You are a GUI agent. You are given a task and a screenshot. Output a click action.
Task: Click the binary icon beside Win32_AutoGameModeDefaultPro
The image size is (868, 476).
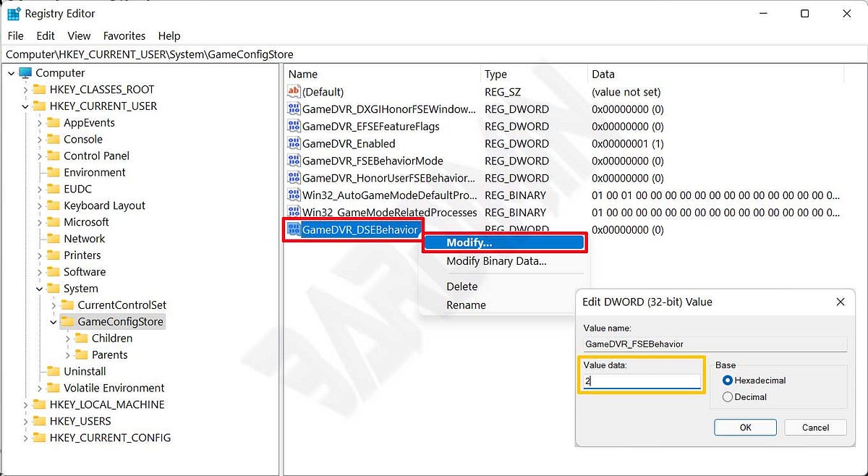click(x=294, y=195)
